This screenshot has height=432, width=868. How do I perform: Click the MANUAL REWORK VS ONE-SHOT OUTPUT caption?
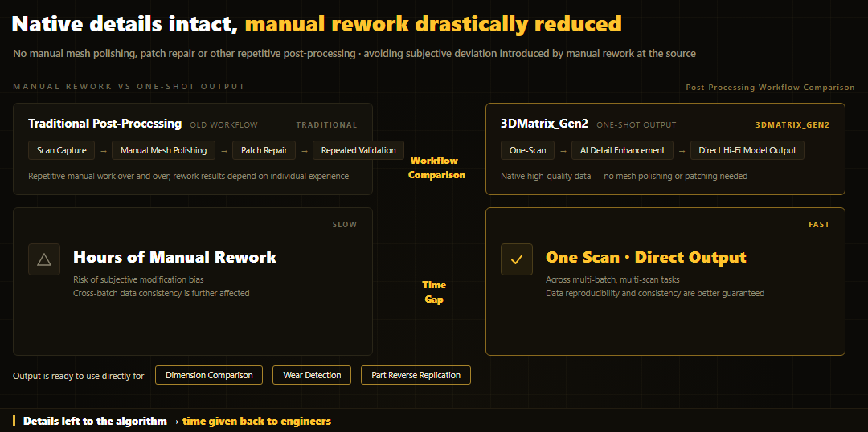pos(129,86)
